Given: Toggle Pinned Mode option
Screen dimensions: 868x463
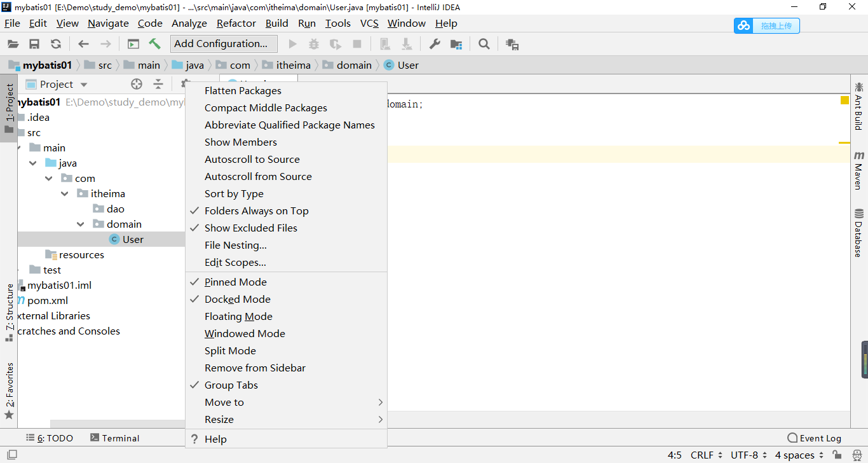Looking at the screenshot, I should click(286, 282).
